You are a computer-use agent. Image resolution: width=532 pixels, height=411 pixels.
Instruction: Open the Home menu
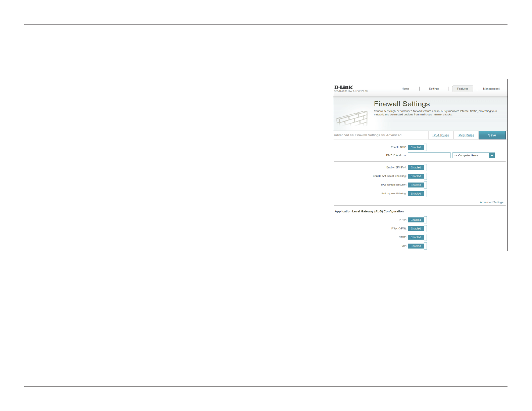pyautogui.click(x=405, y=89)
